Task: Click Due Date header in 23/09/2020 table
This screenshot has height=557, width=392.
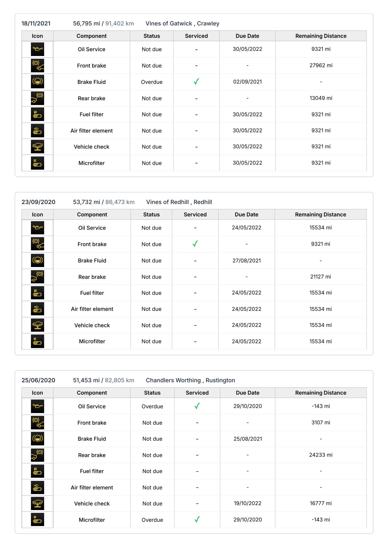Action: 247,215
